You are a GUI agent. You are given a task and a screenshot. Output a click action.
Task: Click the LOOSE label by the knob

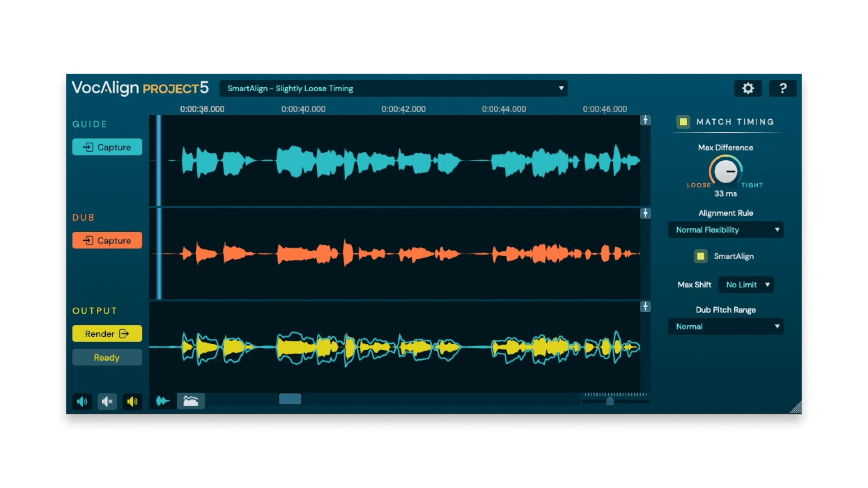click(x=698, y=185)
